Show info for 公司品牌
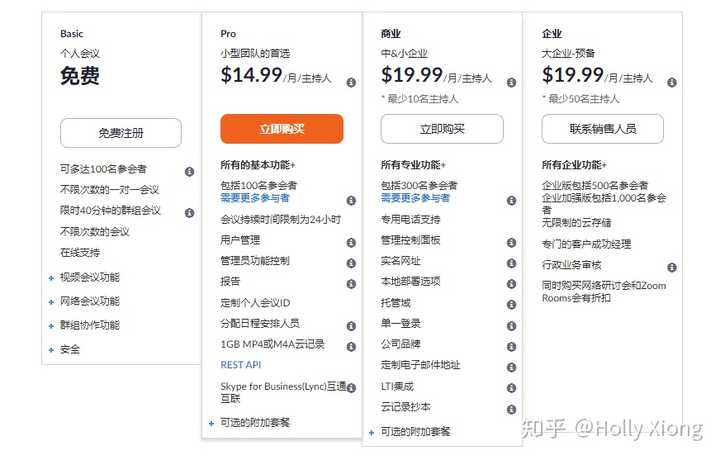The image size is (720, 460). point(512,347)
